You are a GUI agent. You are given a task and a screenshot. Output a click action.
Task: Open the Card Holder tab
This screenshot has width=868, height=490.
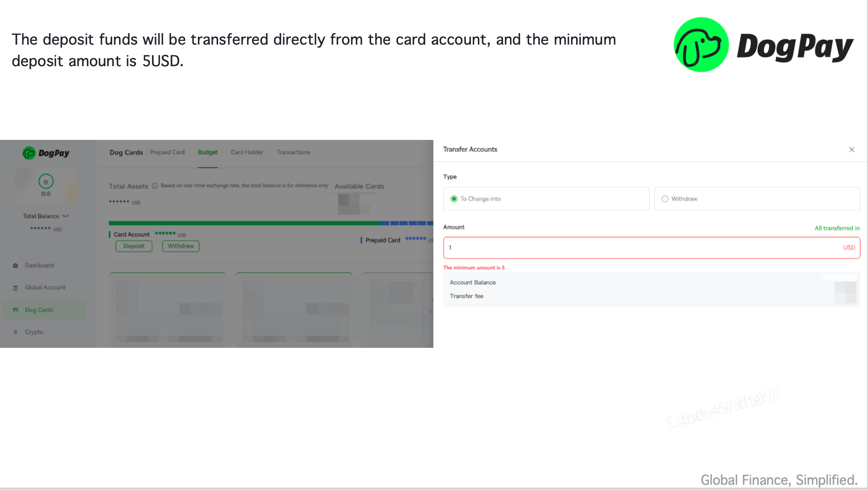tap(247, 152)
